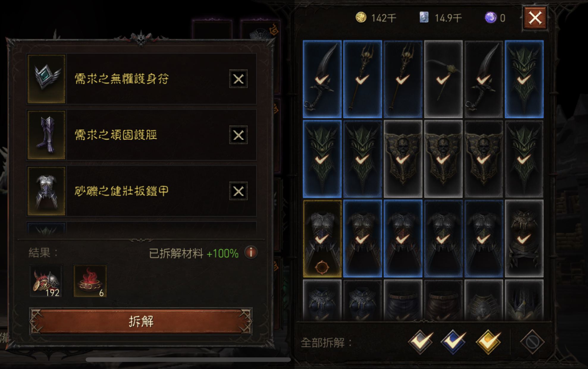
Task: Click the red dust result showing 6
Action: [x=90, y=281]
